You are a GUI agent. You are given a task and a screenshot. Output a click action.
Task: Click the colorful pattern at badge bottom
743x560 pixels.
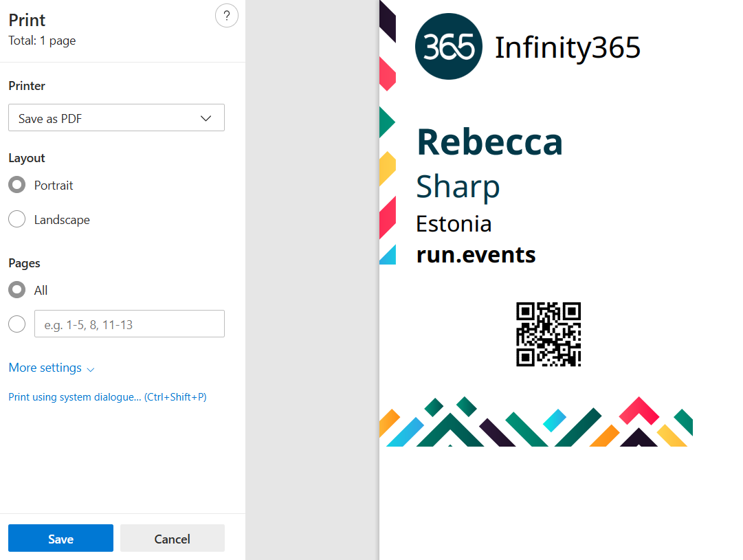[x=535, y=422]
